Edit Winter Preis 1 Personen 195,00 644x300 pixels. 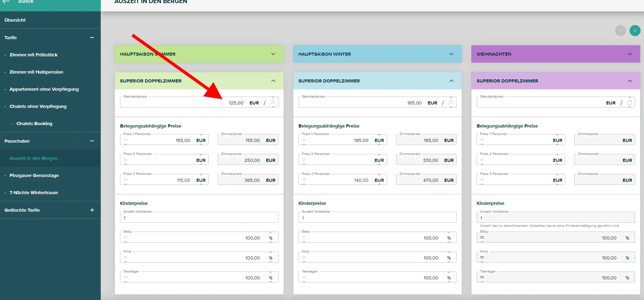(342, 140)
